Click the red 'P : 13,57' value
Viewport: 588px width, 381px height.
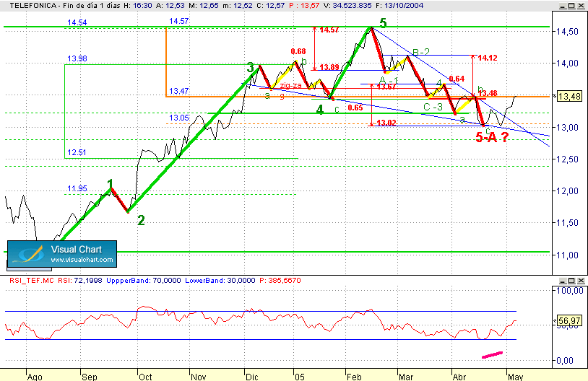[x=304, y=6]
